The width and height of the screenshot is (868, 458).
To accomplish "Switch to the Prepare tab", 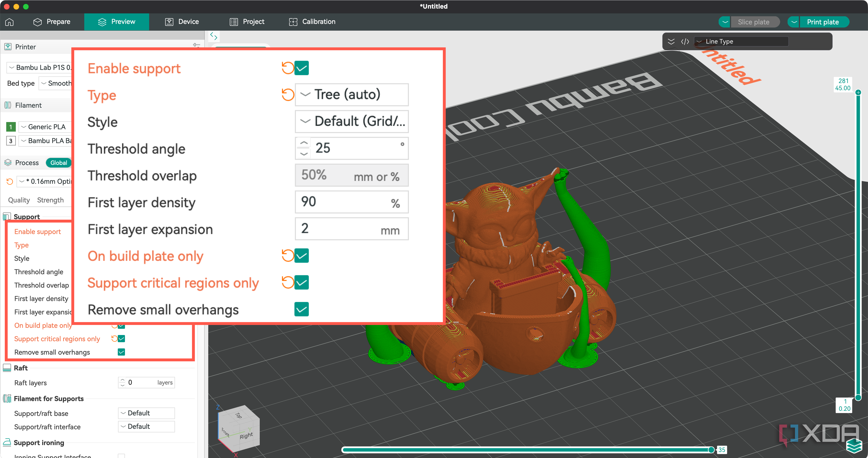I will coord(52,22).
